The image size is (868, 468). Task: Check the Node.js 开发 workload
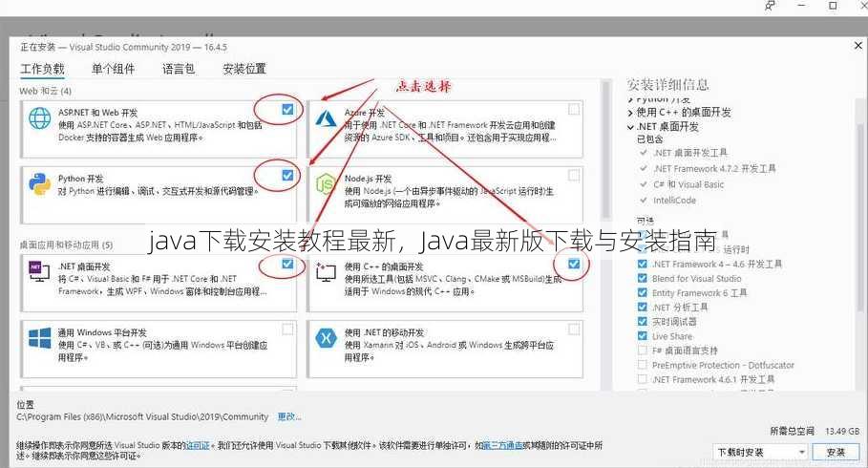[574, 175]
